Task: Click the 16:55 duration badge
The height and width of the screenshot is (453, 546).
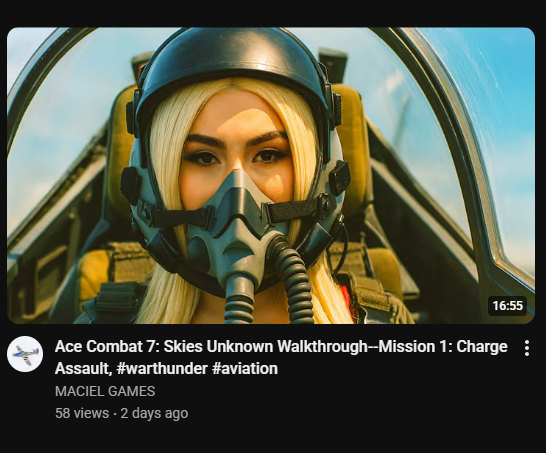Action: click(x=508, y=306)
